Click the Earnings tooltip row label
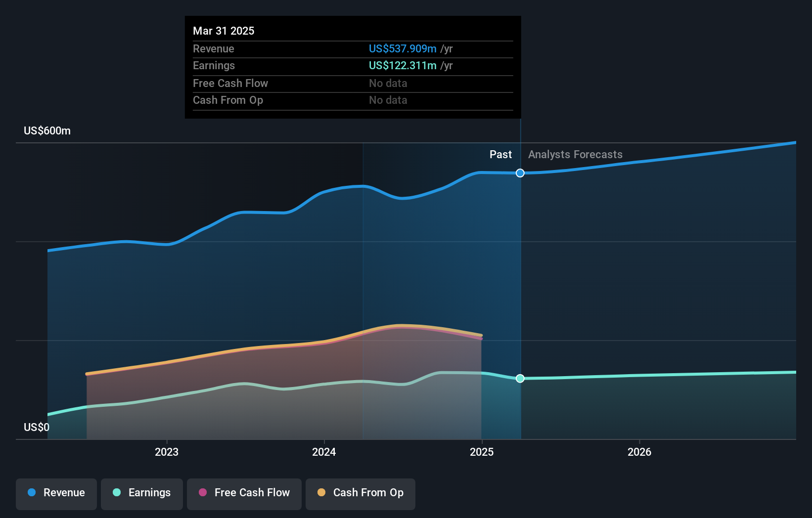 [214, 66]
